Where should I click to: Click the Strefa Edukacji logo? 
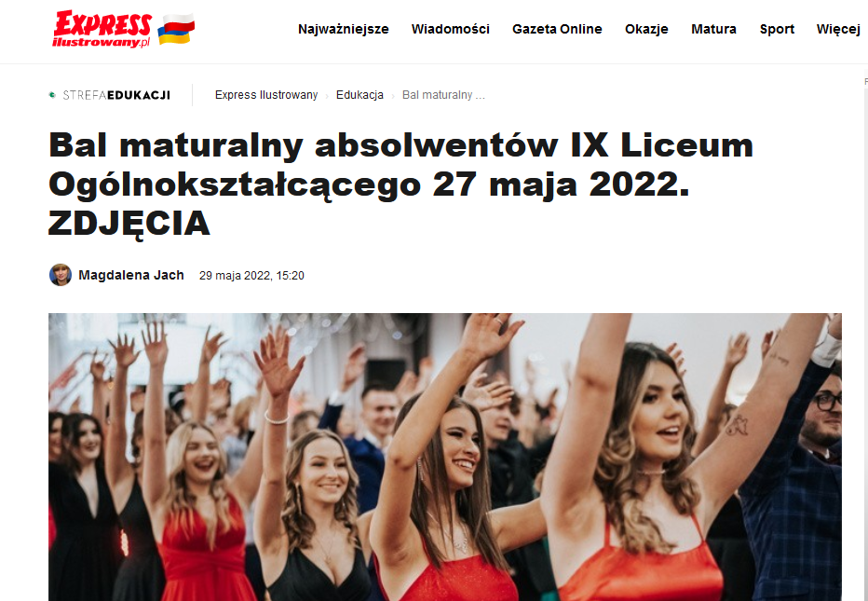point(110,95)
